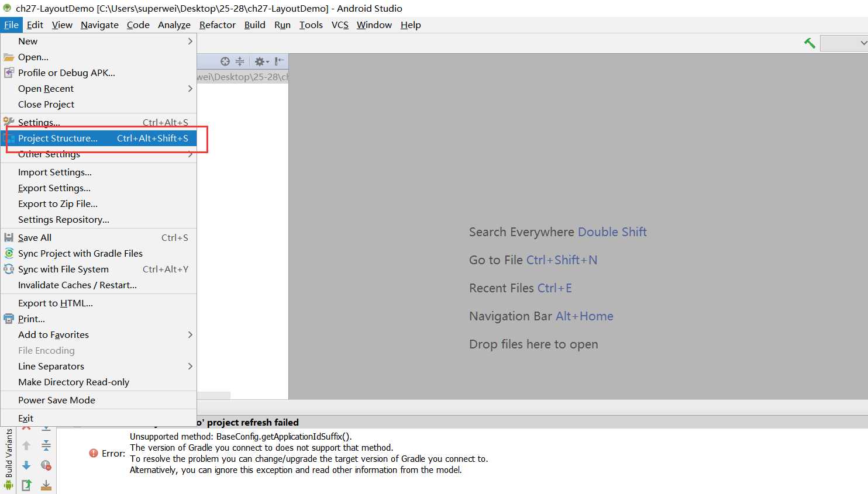Click 'To resolve the problem you can change/upgrade' line
Screen dimensions: 868x494
pyautogui.click(x=309, y=459)
